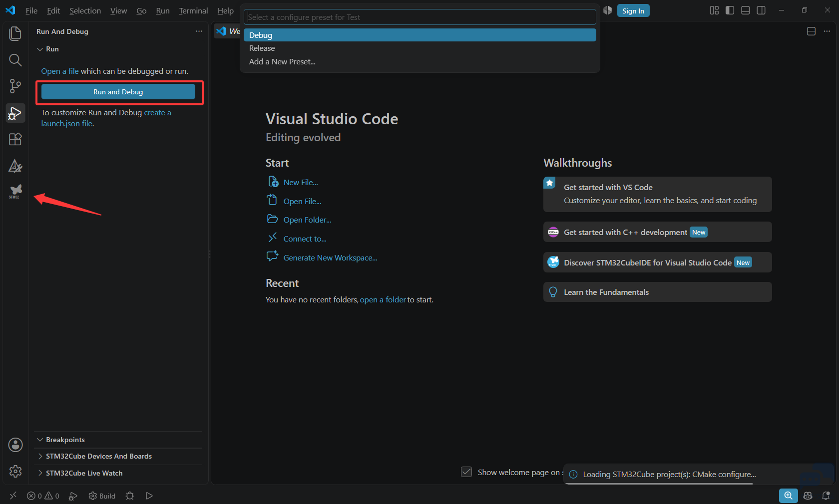The image size is (839, 504).
Task: Open Learn the Fundamentals walkthrough
Action: click(x=658, y=292)
